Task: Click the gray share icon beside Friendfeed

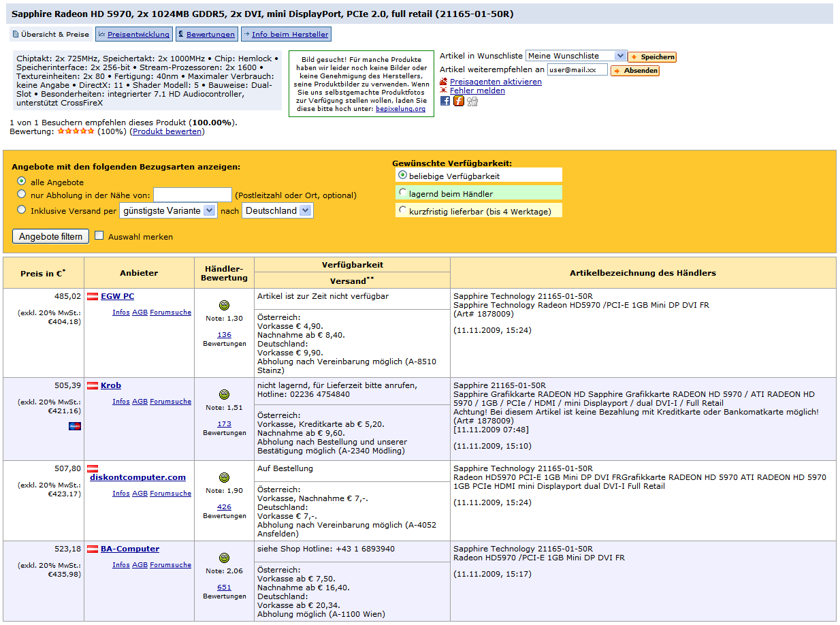Action: pos(472,101)
